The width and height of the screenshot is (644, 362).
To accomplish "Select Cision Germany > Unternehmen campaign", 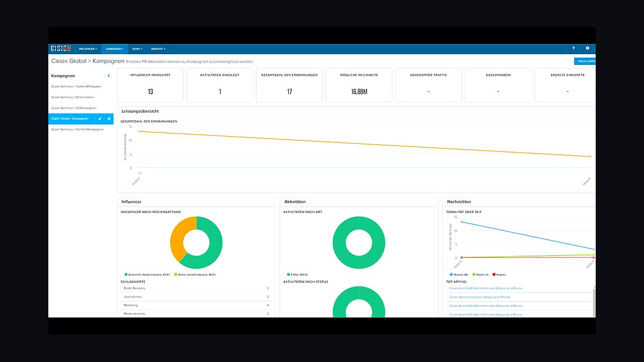I will 73,97.
